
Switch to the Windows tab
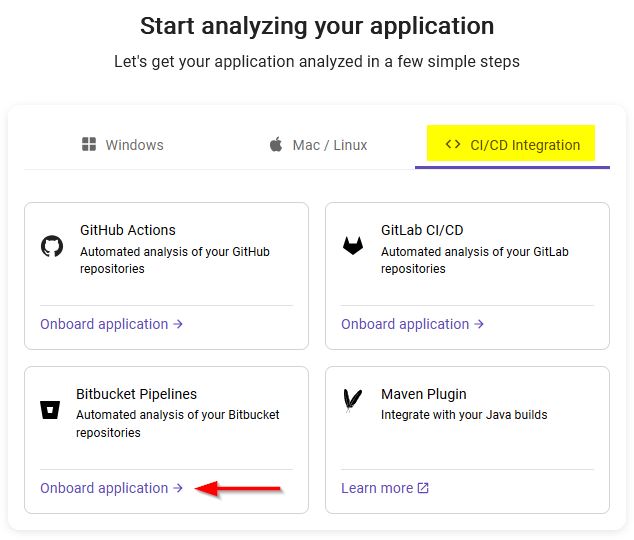tap(122, 145)
